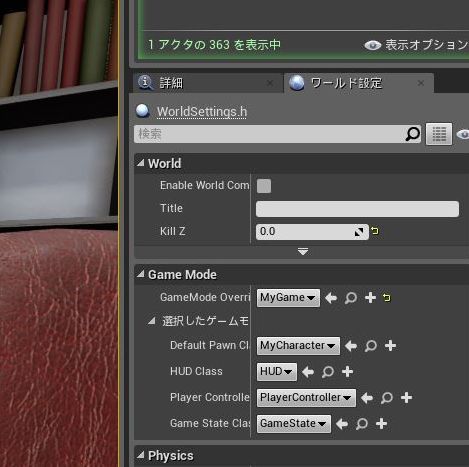Toggle property matrix grid view button
The height and width of the screenshot is (467, 469).
click(x=439, y=134)
